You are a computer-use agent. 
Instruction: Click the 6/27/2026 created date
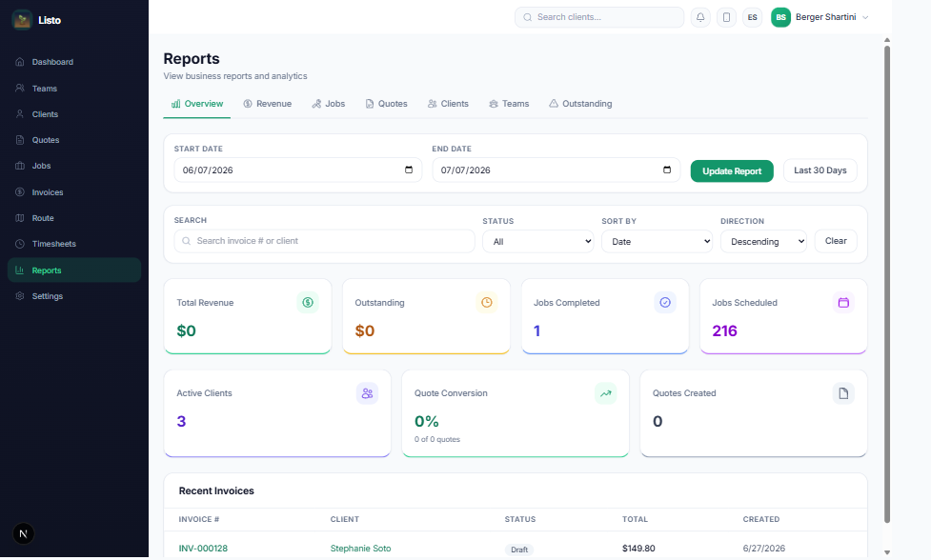[x=763, y=549]
